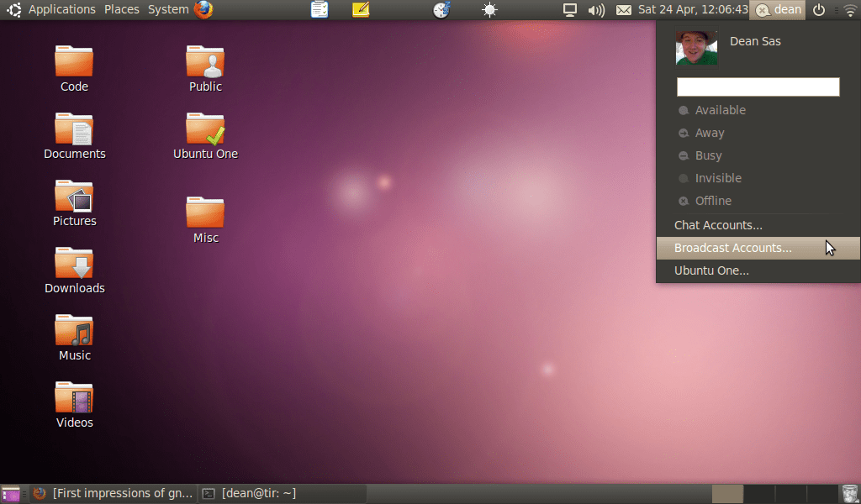Viewport: 861px width, 504px height.
Task: Set chat status to Available
Action: (720, 110)
